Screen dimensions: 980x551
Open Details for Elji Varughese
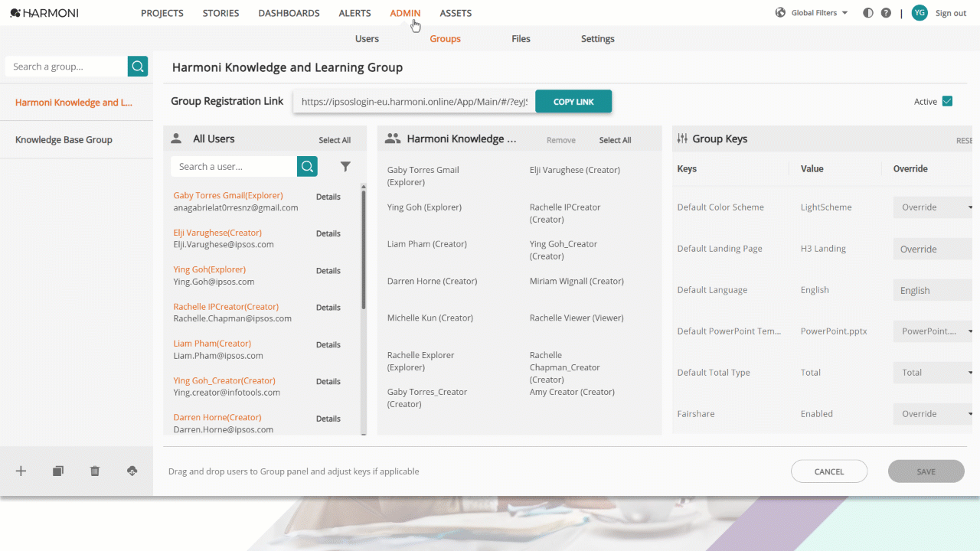coord(328,233)
